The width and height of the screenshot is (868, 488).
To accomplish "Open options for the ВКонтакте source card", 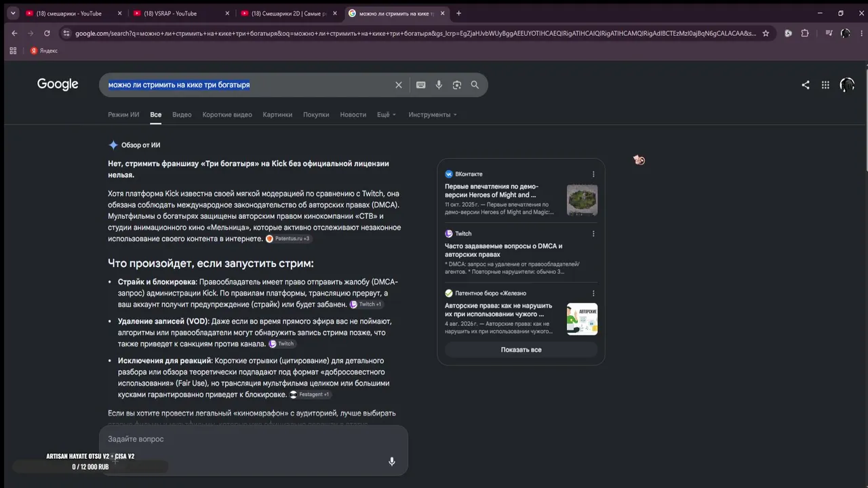I will pyautogui.click(x=593, y=174).
